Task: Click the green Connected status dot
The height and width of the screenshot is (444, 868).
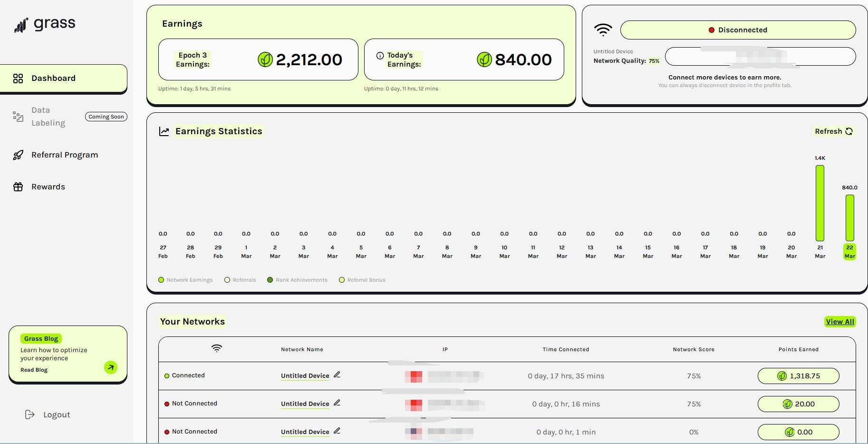Action: (167, 376)
